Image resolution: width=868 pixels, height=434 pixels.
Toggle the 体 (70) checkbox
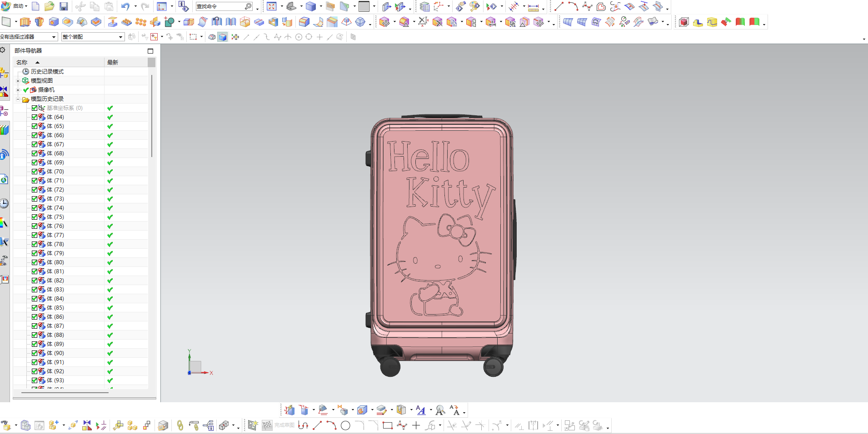pyautogui.click(x=35, y=172)
